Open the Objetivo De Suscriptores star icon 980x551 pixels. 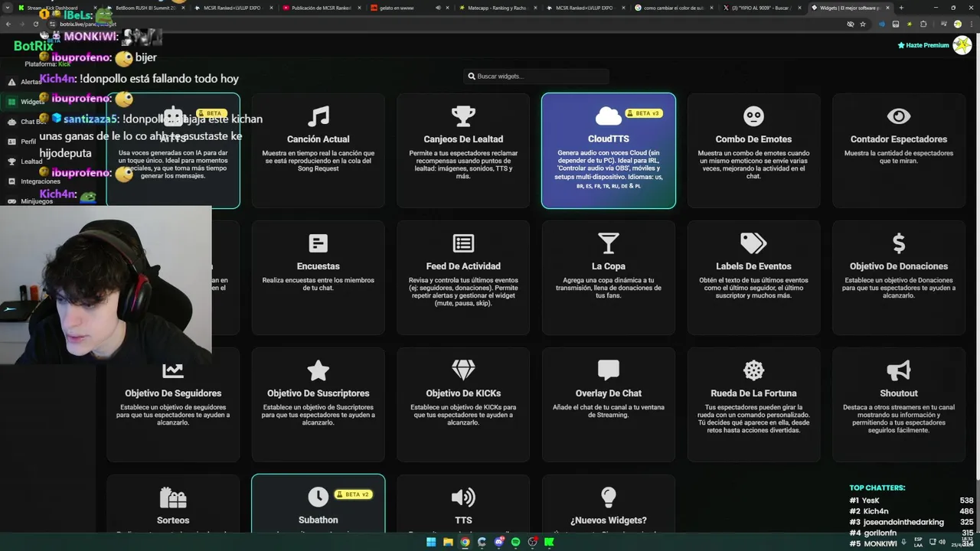coord(318,370)
